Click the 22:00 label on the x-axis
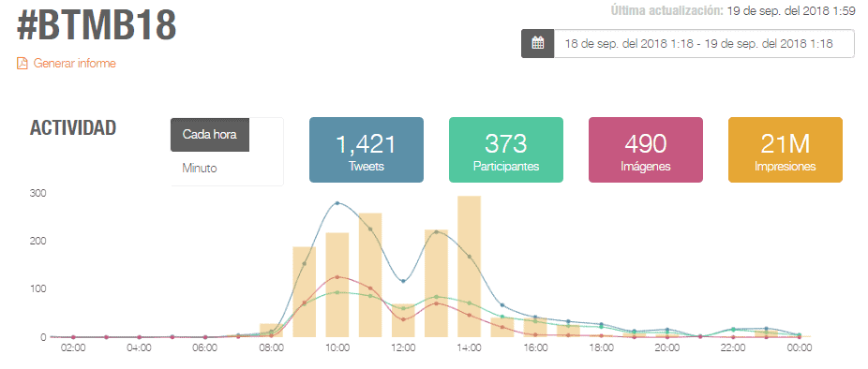Screen dimensions: 868x369 coord(733,348)
